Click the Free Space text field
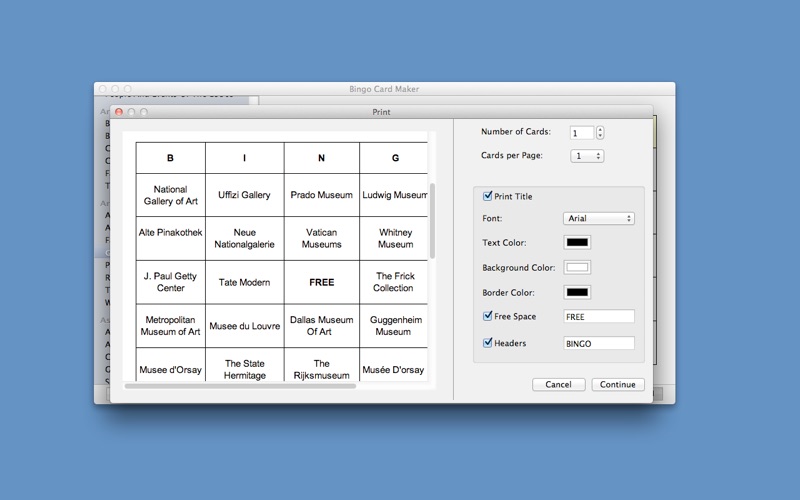Screen dimensions: 800x500 click(599, 316)
